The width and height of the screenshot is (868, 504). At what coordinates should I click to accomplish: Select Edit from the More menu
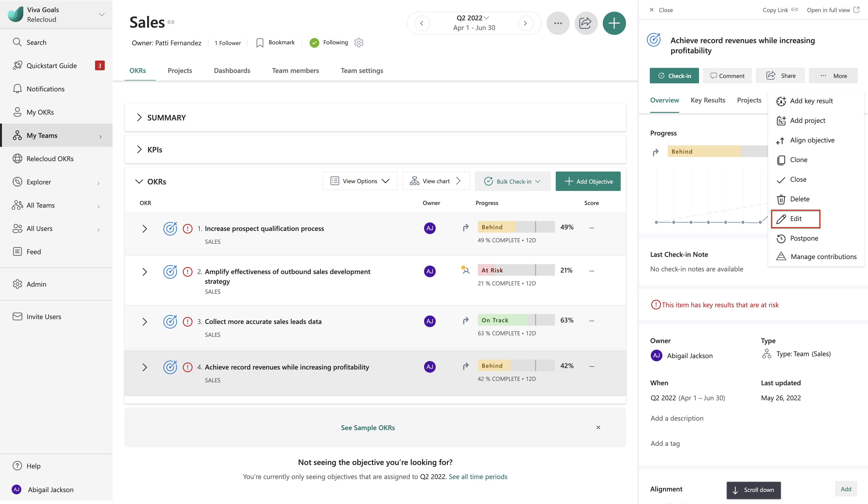click(x=795, y=219)
